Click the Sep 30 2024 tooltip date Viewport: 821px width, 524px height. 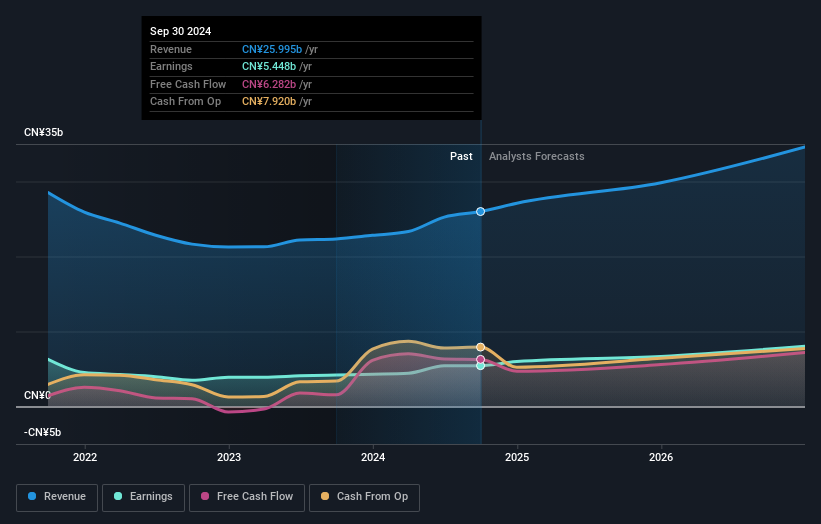181,31
